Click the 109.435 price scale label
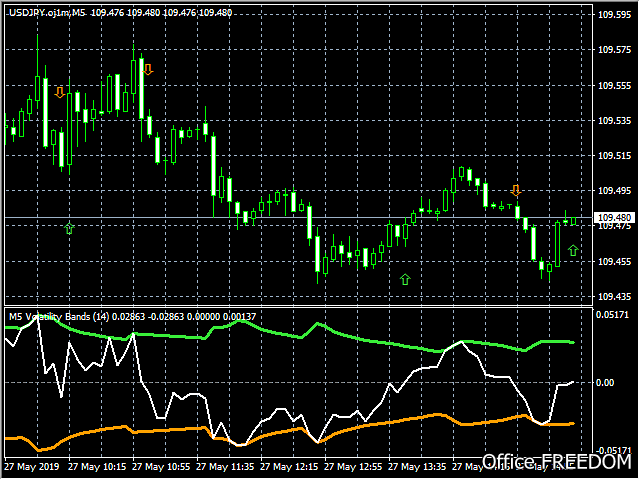Image resolution: width=640 pixels, height=480 pixels. [614, 297]
